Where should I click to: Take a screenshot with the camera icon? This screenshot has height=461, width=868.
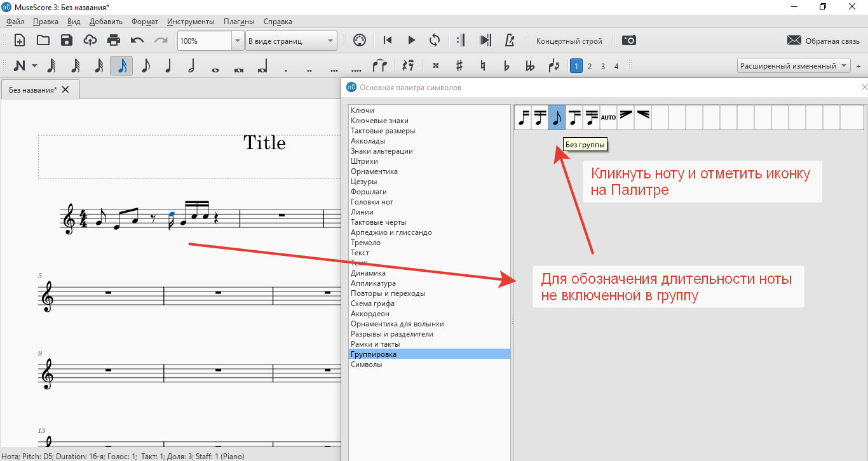(x=629, y=41)
